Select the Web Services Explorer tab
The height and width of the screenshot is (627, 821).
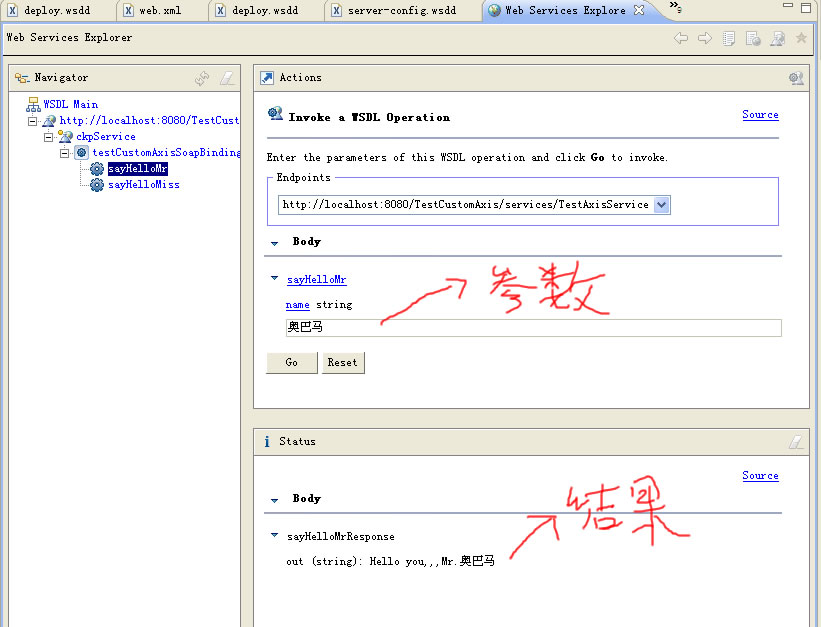pos(565,10)
